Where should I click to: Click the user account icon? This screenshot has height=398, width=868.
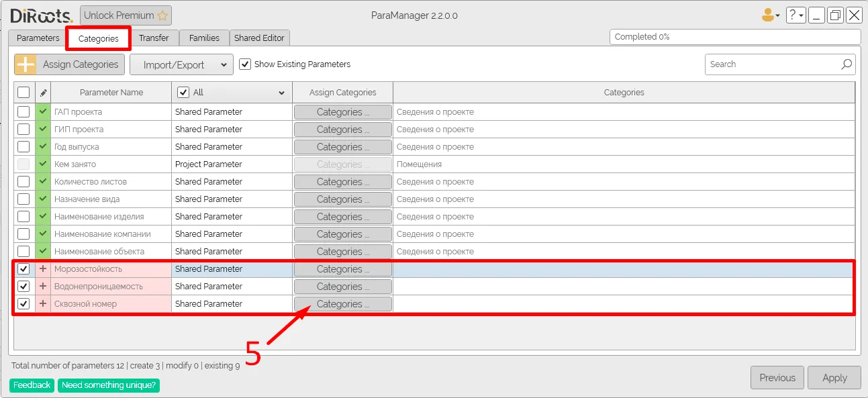(x=768, y=15)
